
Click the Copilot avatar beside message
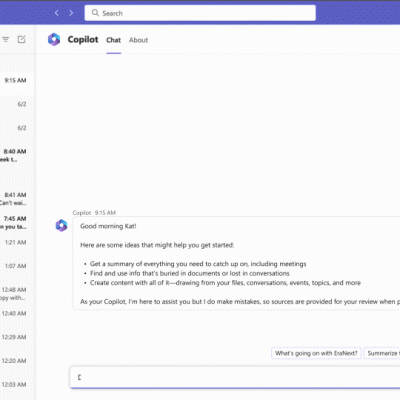click(61, 225)
